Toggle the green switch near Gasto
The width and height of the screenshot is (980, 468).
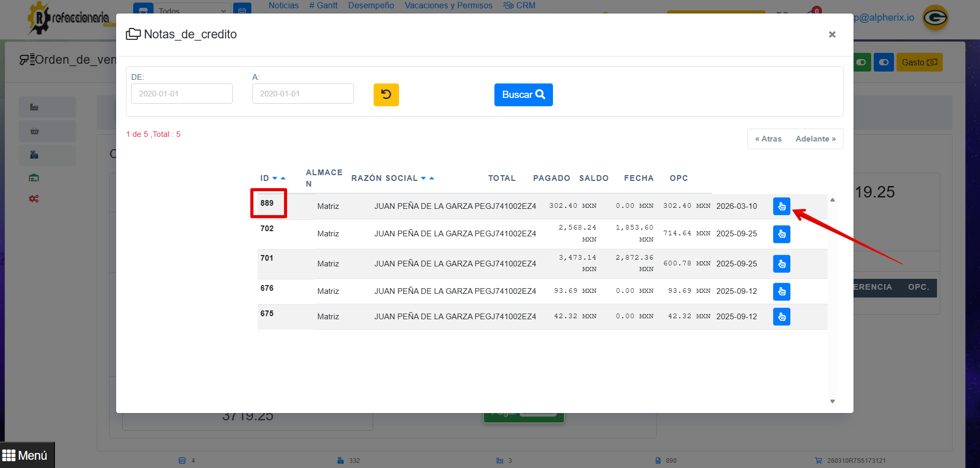coord(861,62)
